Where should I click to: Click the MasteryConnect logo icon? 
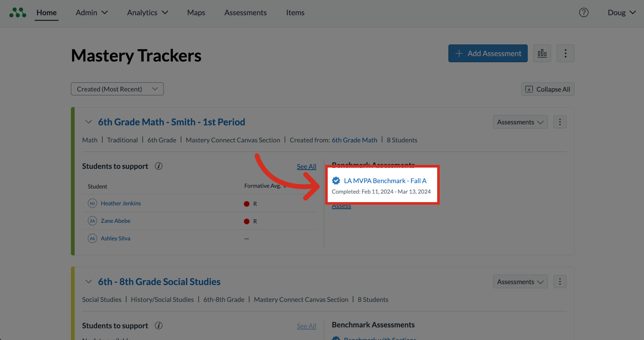click(18, 12)
